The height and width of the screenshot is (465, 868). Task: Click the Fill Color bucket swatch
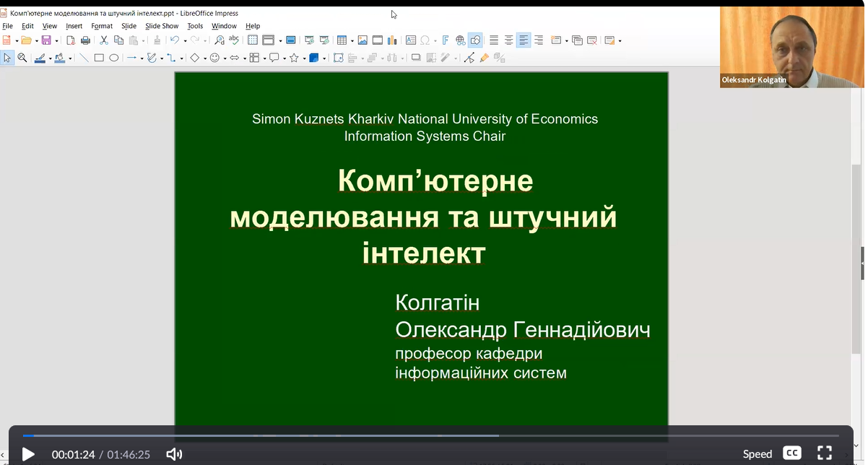click(59, 58)
